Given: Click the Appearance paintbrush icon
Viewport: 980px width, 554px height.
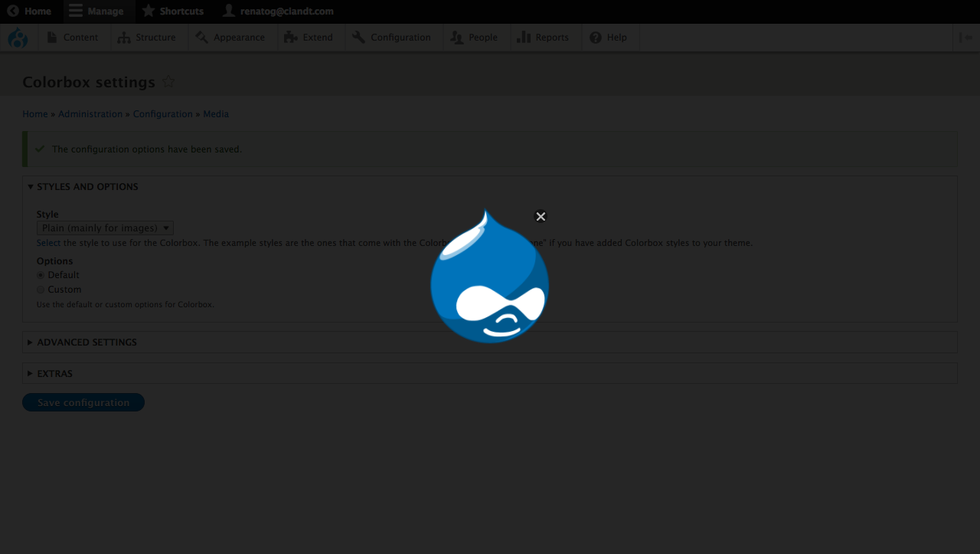Looking at the screenshot, I should click(201, 38).
